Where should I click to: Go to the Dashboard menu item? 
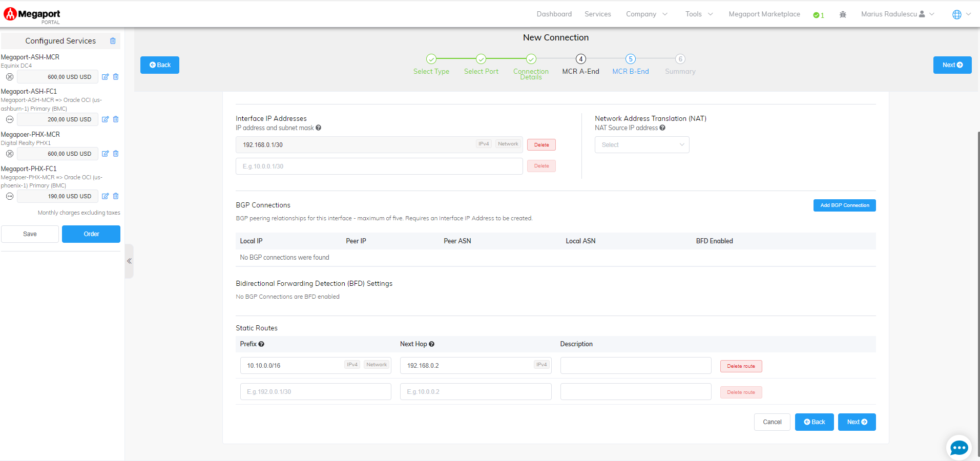coord(554,14)
